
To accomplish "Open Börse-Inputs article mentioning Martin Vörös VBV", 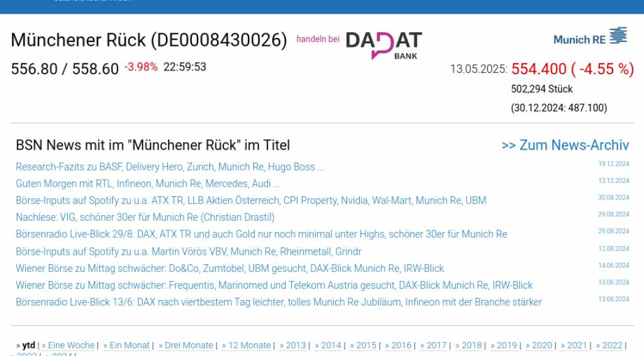I will pos(188,252).
